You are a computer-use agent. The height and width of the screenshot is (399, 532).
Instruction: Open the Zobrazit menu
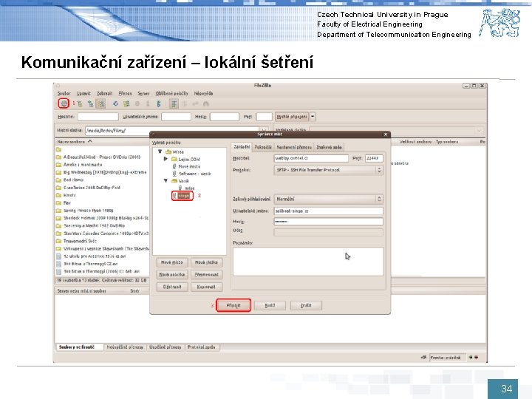tap(104, 93)
